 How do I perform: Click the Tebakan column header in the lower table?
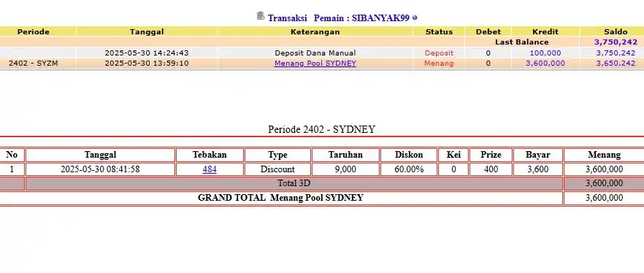[x=210, y=155]
